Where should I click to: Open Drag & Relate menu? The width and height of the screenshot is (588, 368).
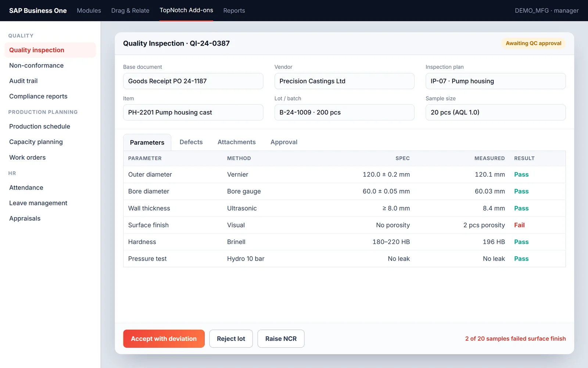(x=130, y=11)
